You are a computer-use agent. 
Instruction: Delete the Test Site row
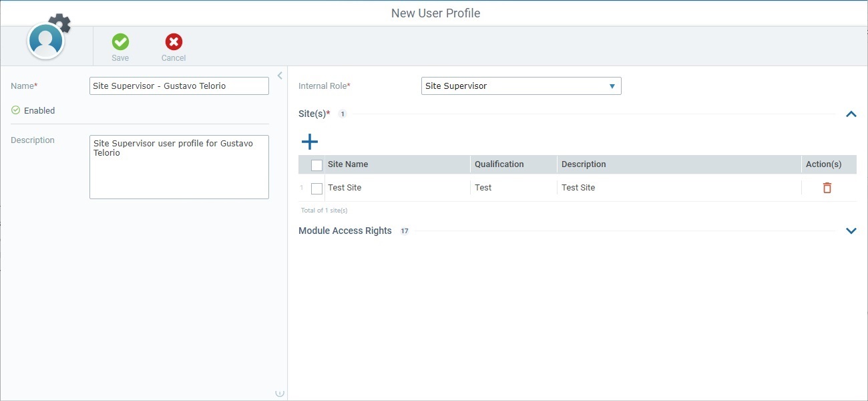pos(827,188)
